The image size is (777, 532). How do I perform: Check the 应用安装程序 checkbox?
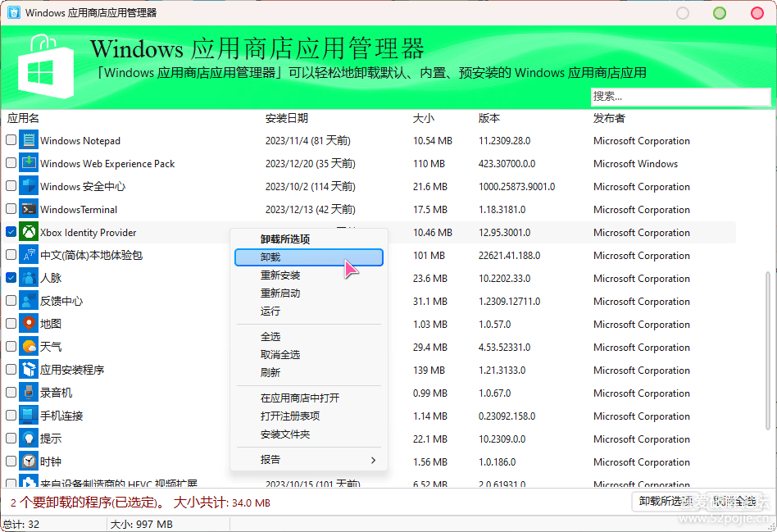[x=11, y=370]
